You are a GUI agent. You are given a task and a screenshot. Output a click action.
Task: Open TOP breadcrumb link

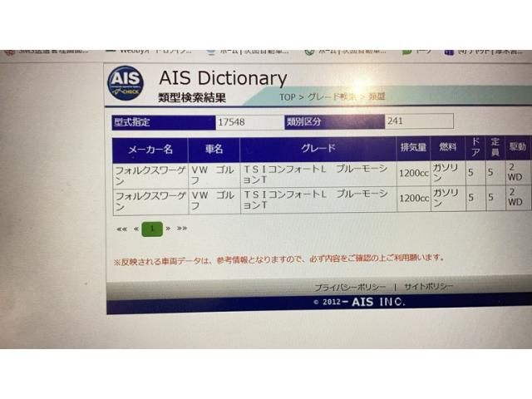pyautogui.click(x=287, y=97)
